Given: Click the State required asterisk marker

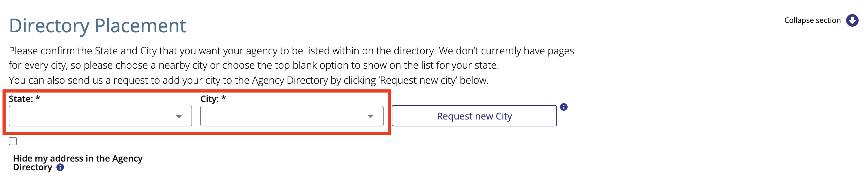Looking at the screenshot, I should pos(38,98).
